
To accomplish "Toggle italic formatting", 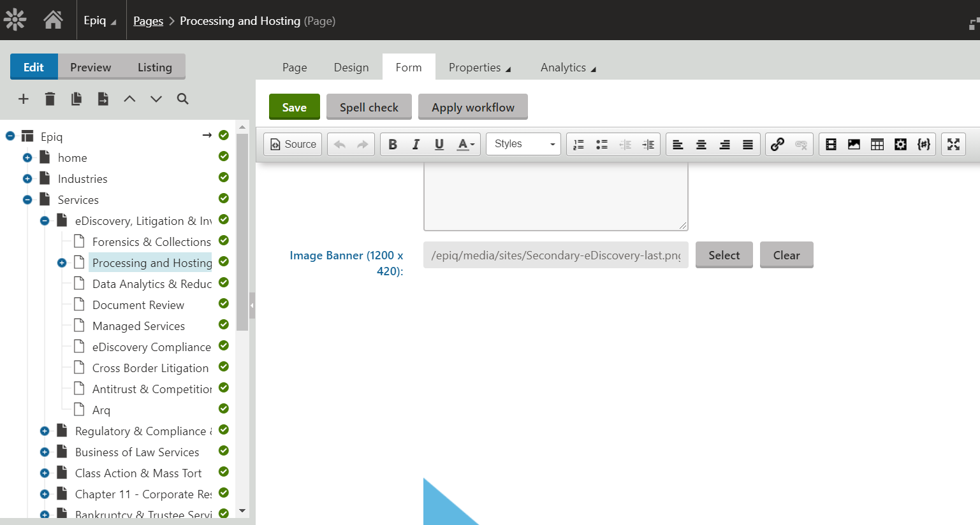I will pos(416,145).
